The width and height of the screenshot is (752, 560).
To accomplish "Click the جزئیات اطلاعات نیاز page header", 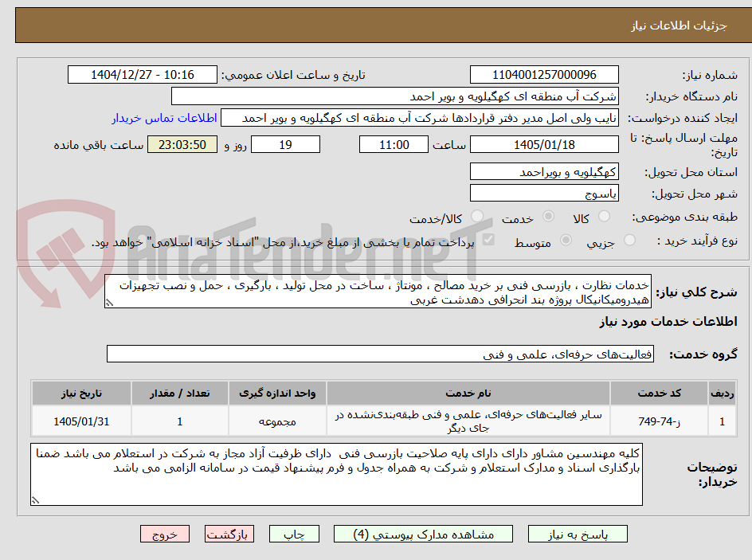I will 679,25.
